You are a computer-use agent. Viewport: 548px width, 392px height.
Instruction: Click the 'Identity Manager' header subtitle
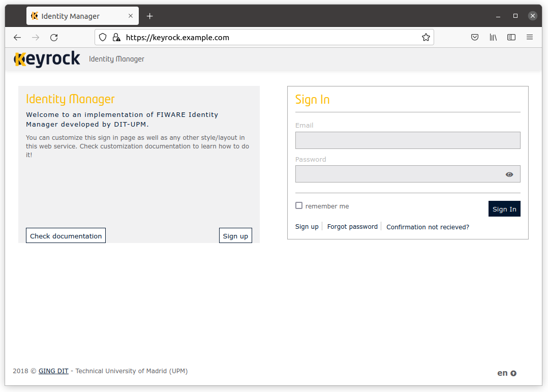116,59
